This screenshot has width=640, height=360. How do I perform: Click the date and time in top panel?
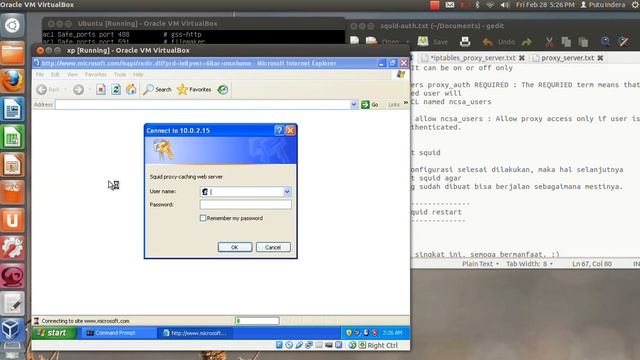point(545,5)
